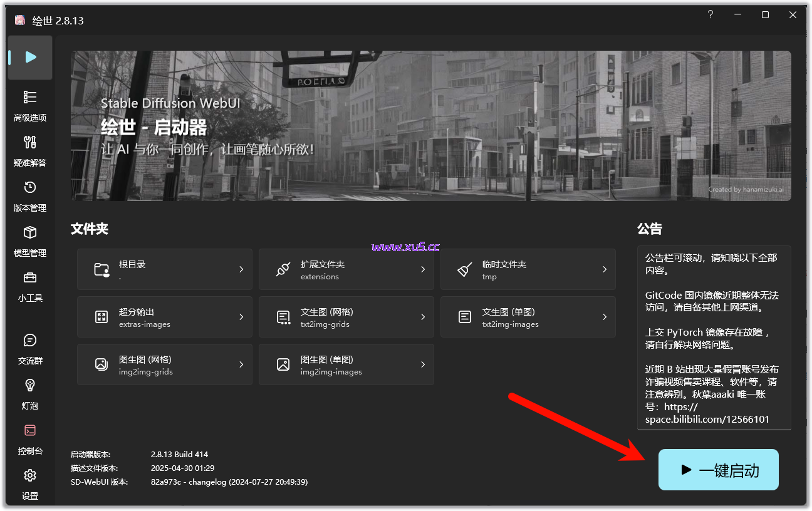
Task: Click the 文生图 (单图) txt2img-images entry
Action: 528,316
